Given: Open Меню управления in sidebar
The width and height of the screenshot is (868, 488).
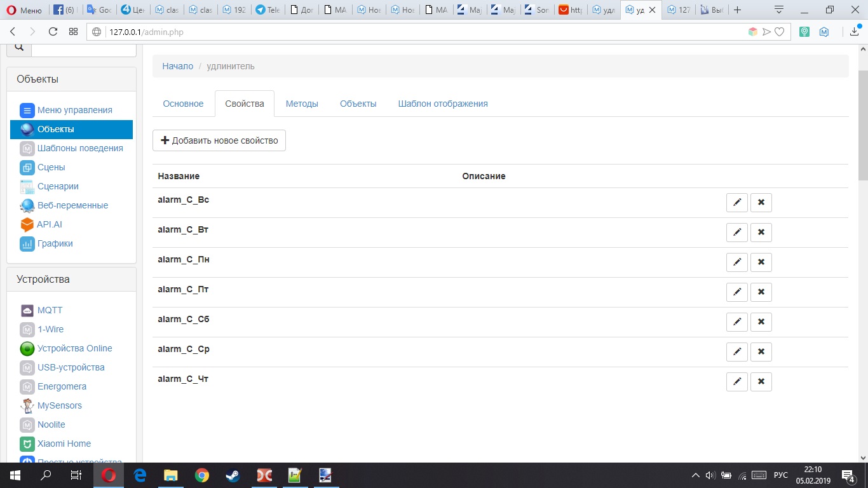Looking at the screenshot, I should pyautogui.click(x=66, y=110).
